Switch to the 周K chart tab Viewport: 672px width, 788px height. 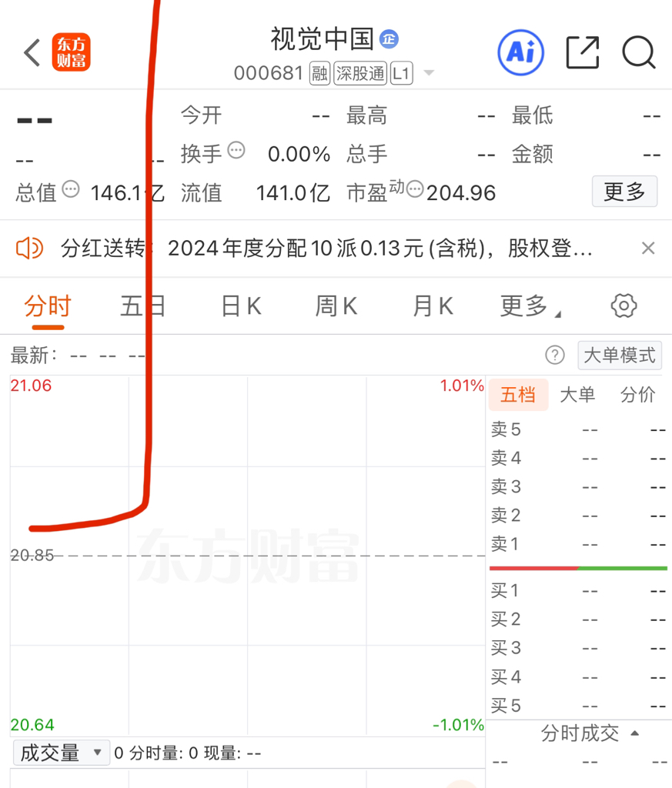point(336,306)
